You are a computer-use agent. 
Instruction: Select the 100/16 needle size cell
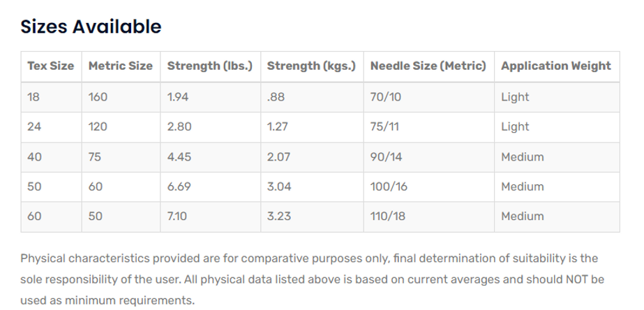388,187
